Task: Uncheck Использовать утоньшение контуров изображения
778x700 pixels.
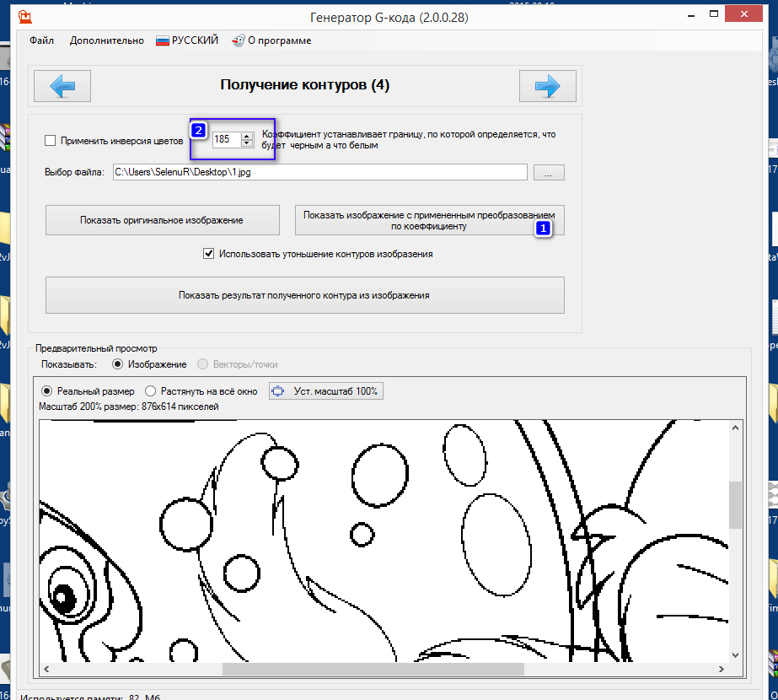Action: click(209, 254)
